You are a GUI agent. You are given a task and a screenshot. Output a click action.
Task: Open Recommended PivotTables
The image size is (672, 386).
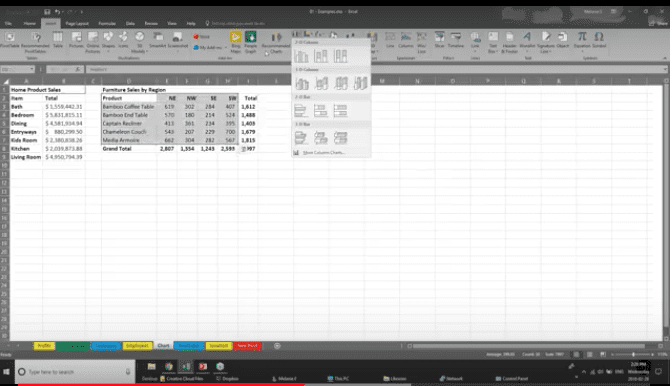pos(35,42)
